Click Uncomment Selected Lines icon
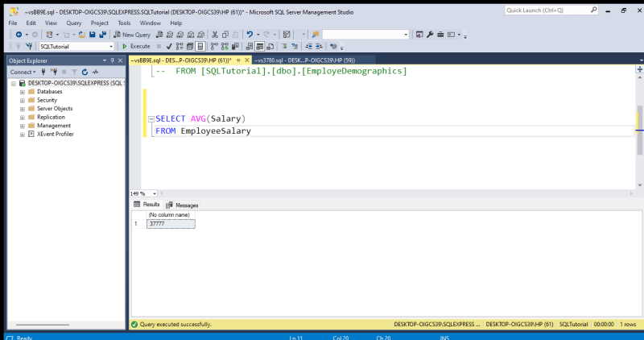 click(x=295, y=47)
